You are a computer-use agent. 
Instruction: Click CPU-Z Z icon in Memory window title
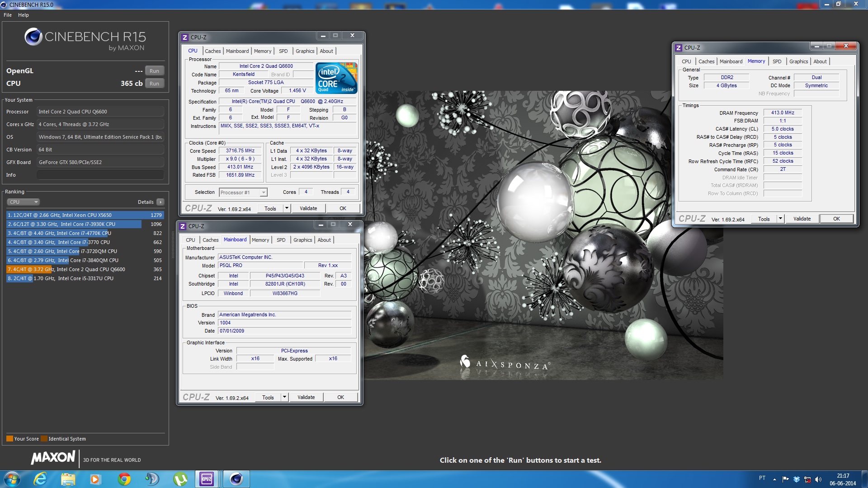click(679, 47)
